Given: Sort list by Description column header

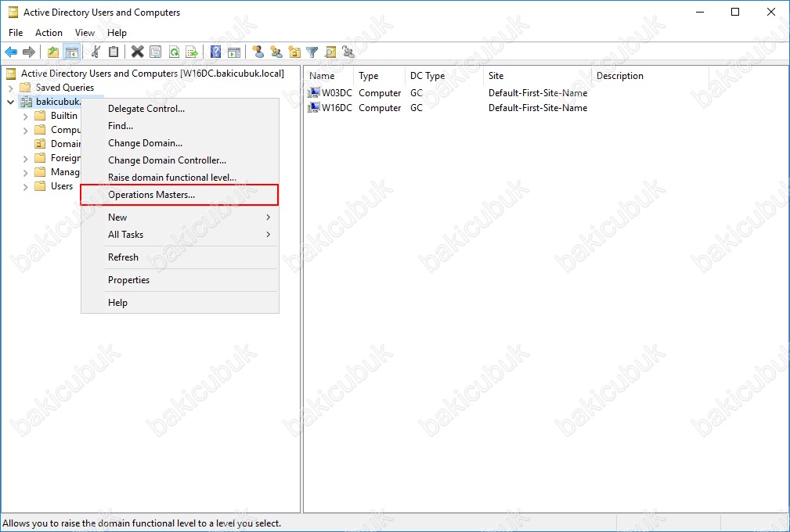Looking at the screenshot, I should click(x=650, y=75).
